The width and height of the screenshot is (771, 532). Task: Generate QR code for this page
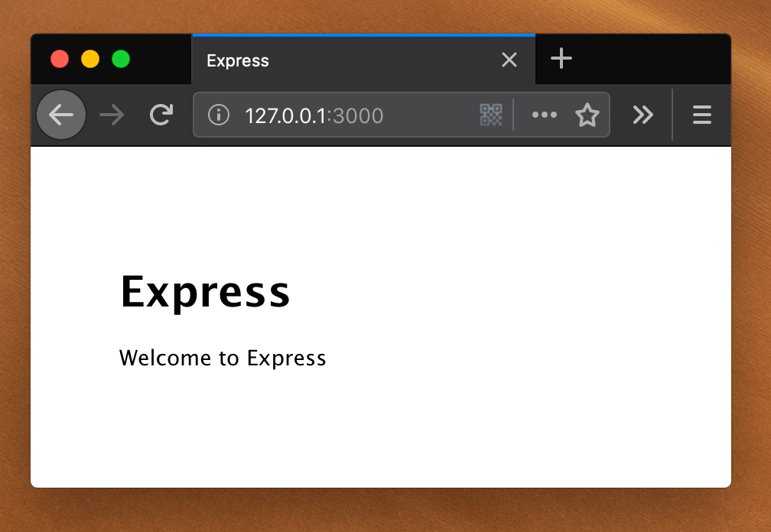point(491,115)
